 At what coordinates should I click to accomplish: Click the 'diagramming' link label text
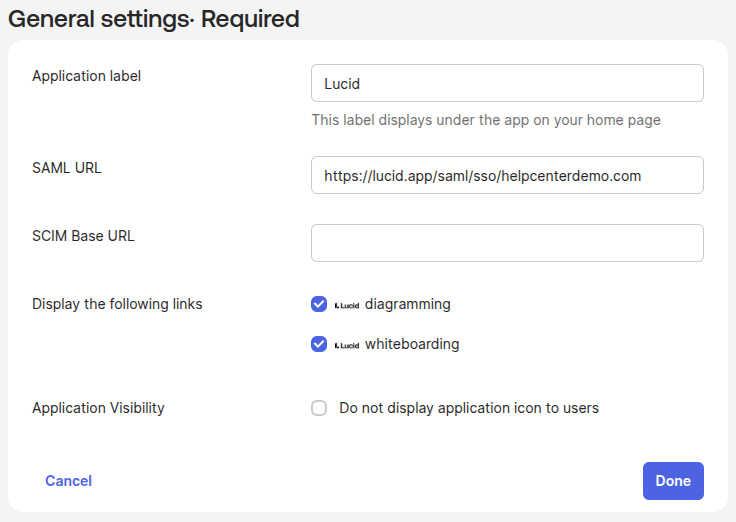(407, 304)
